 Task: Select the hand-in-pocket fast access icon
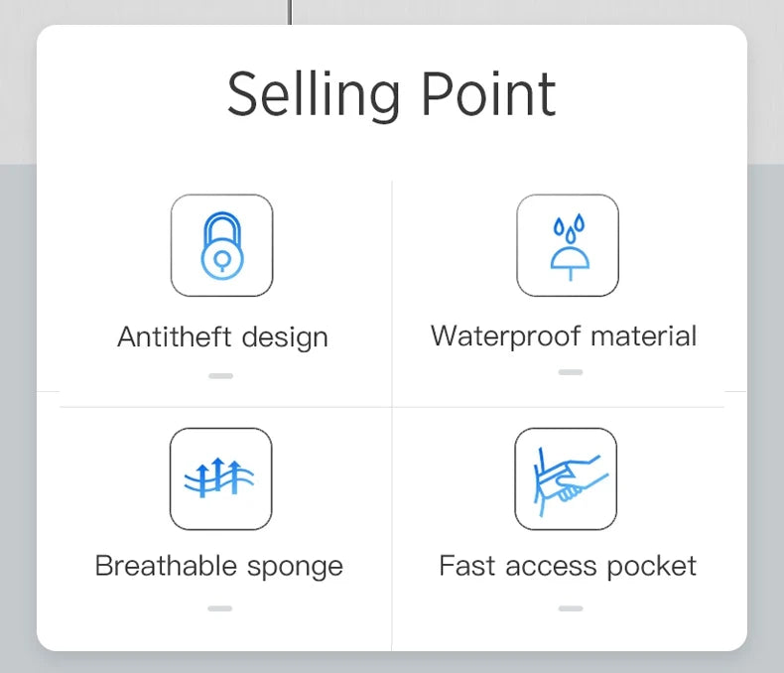(x=566, y=478)
